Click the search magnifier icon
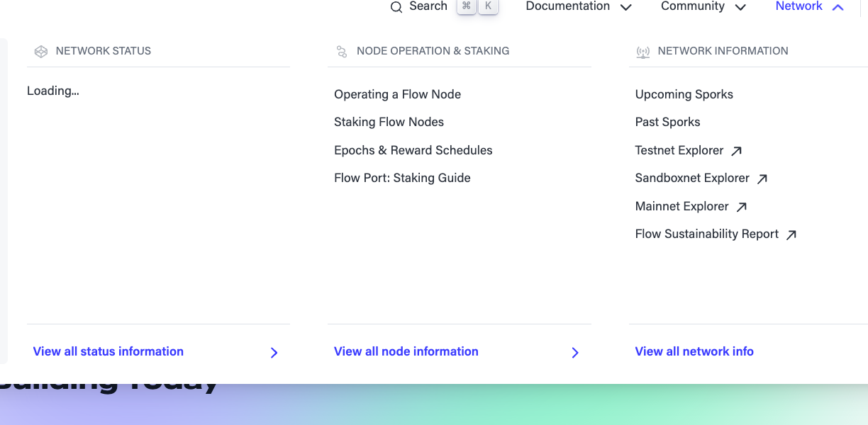868x425 pixels. (x=396, y=7)
